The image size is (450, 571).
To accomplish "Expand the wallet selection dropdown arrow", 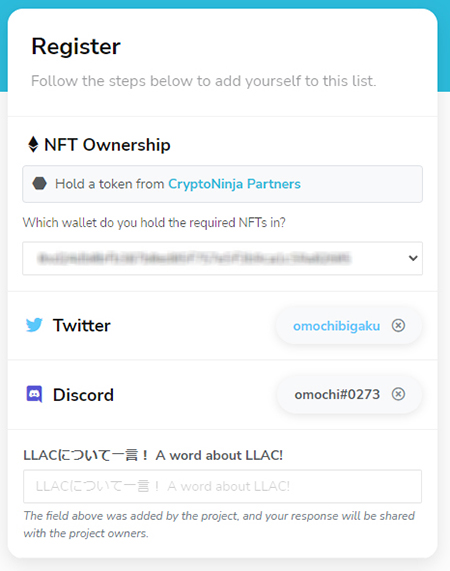I will coord(413,258).
